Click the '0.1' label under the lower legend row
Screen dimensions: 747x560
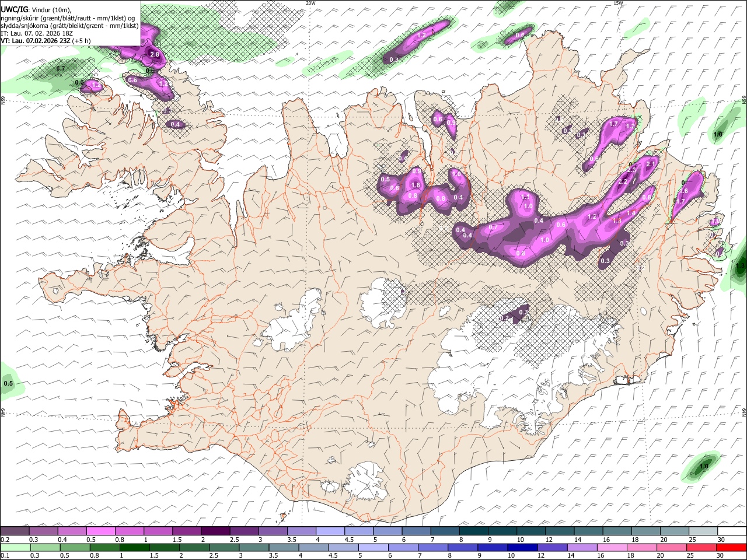tap(5, 556)
